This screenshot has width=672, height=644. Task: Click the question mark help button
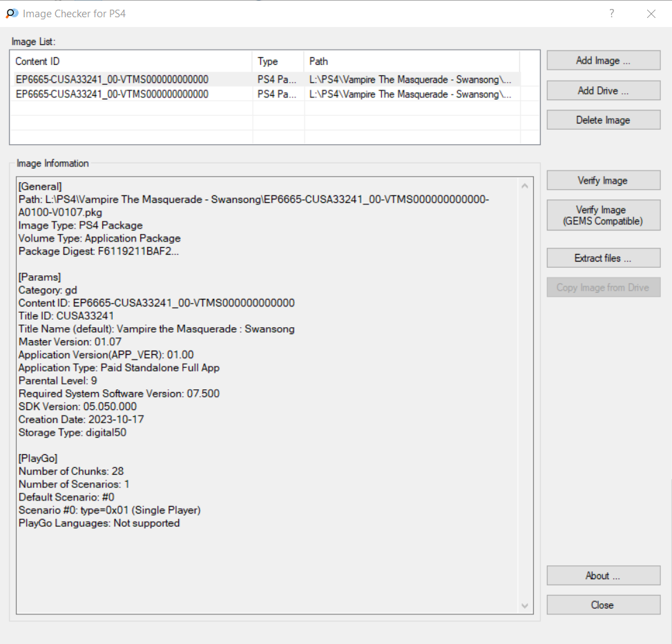point(611,14)
